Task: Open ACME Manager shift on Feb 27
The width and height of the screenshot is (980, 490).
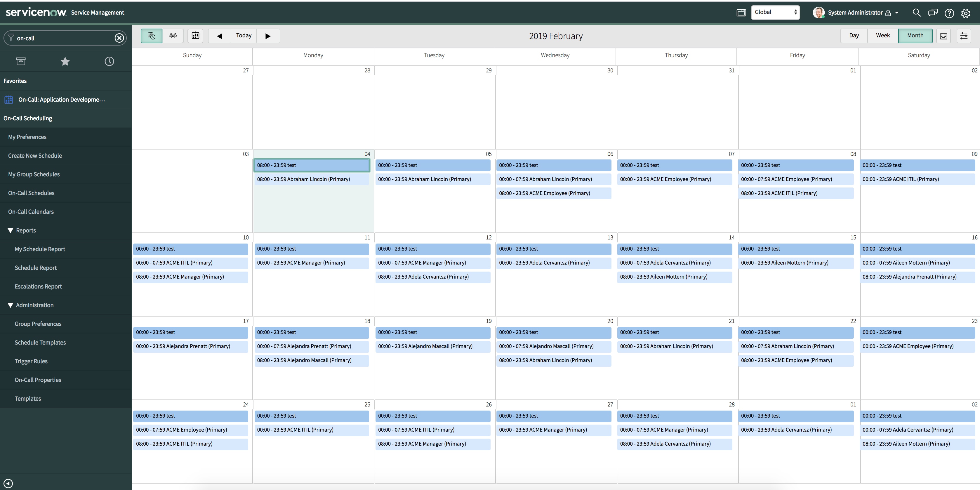Action: click(554, 430)
